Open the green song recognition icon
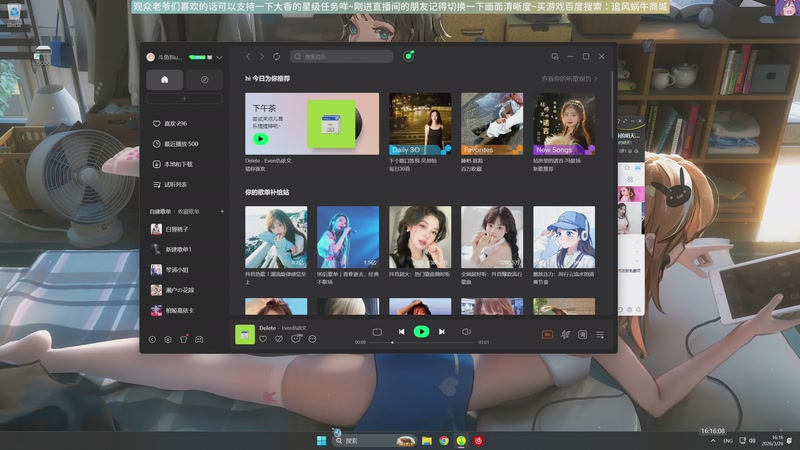 pyautogui.click(x=408, y=56)
